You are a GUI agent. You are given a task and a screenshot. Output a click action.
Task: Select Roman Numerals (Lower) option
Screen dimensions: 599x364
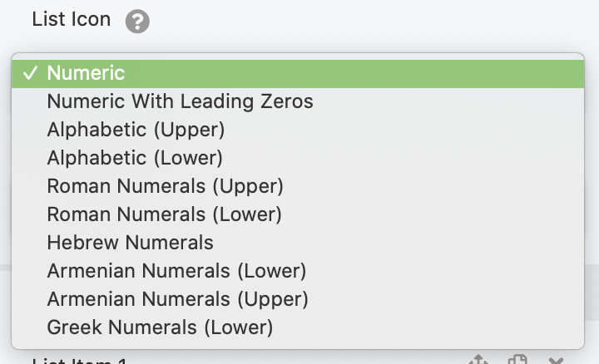coord(164,214)
